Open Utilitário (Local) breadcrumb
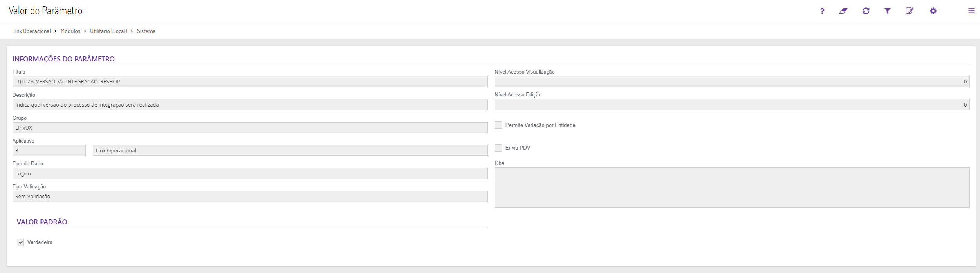The image size is (980, 273). pos(108,31)
